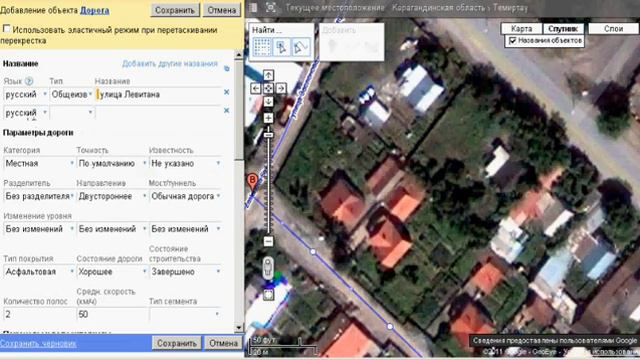The height and width of the screenshot is (360, 640).
Task: Open the Тип сегмента dropdown
Action: click(x=186, y=314)
